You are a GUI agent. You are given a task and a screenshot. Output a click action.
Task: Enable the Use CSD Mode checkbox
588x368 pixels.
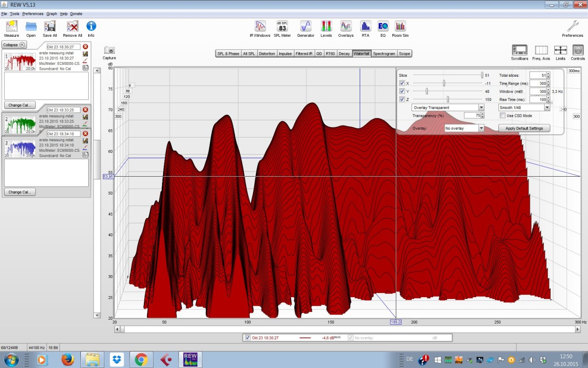click(503, 116)
